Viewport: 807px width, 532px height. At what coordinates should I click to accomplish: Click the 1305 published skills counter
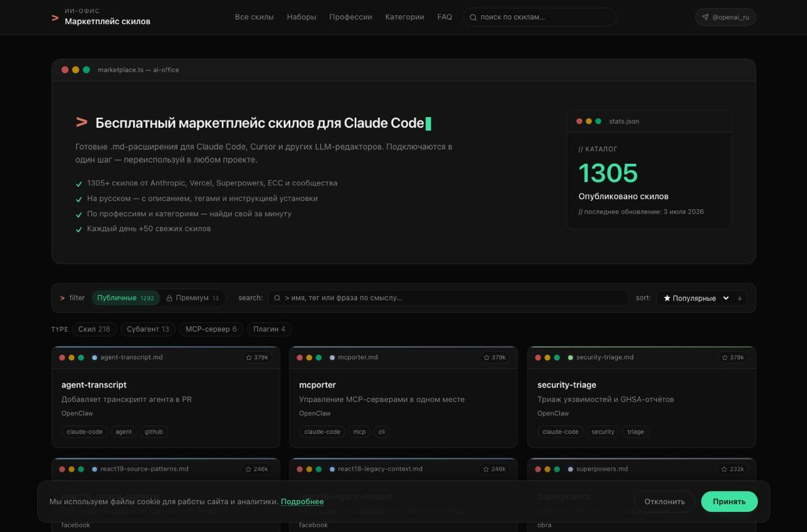tap(608, 173)
